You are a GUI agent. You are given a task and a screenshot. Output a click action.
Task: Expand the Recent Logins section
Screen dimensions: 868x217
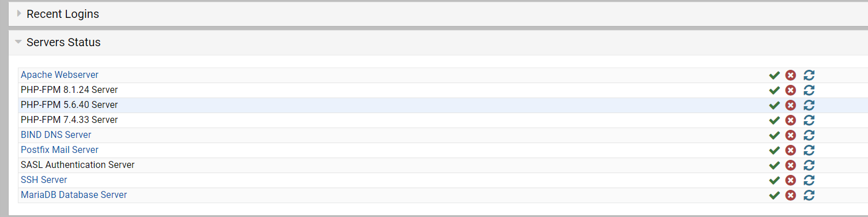(63, 14)
